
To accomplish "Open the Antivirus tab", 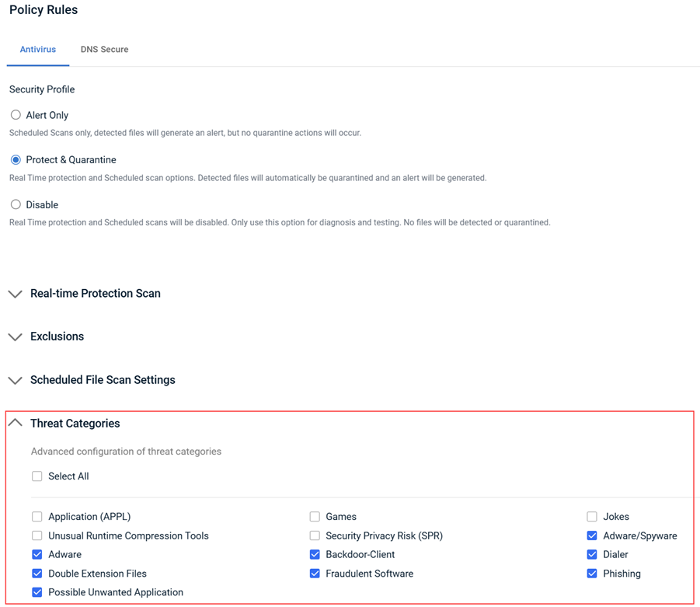I will tap(38, 50).
